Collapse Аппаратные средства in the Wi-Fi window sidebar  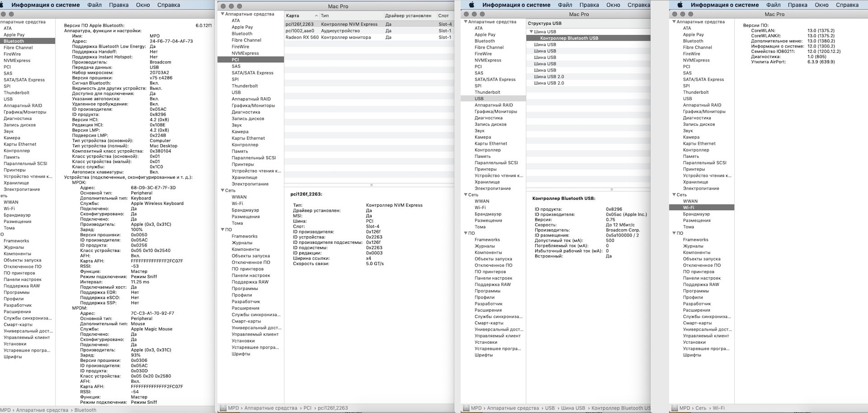click(x=674, y=22)
